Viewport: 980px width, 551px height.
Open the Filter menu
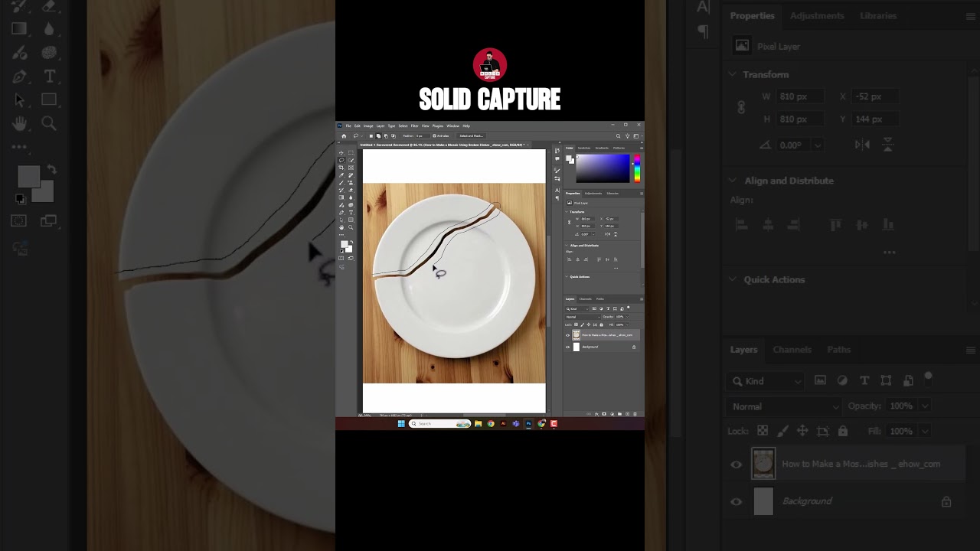click(x=415, y=126)
